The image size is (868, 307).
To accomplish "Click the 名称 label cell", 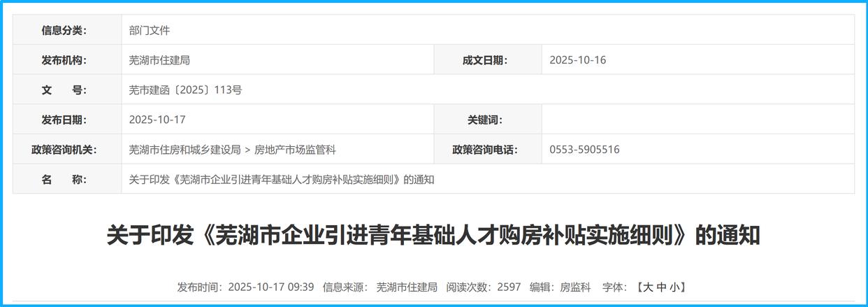I will point(67,179).
